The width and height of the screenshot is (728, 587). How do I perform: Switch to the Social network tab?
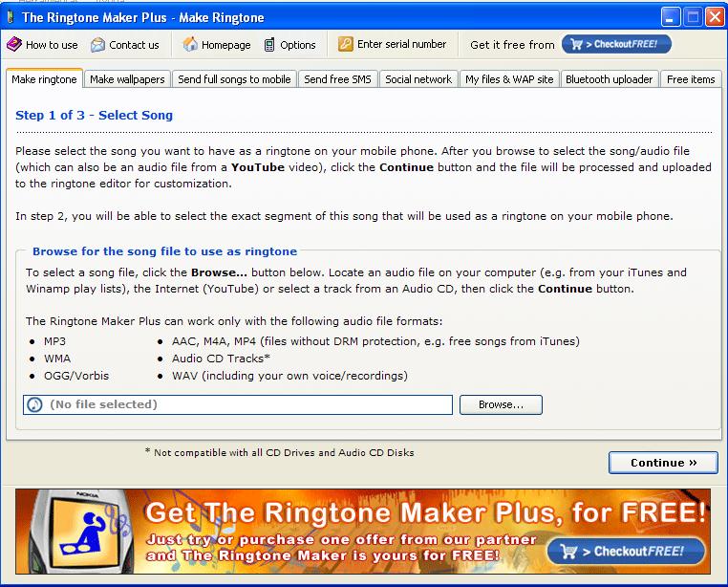coord(418,79)
